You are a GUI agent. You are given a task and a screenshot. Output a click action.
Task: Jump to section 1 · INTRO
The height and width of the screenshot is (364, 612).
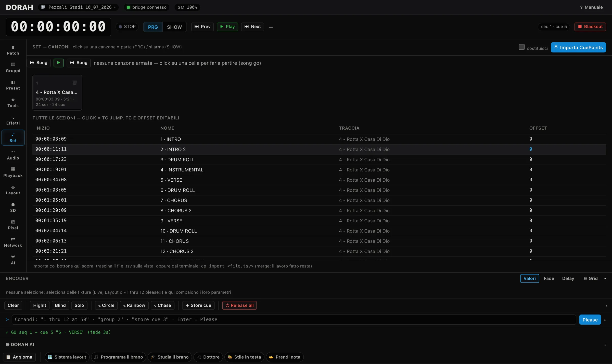[319, 139]
